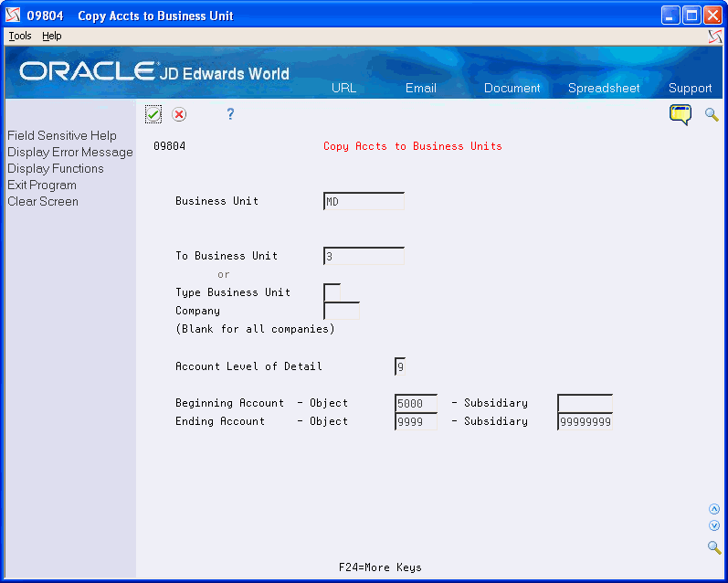Open the Tools menu
Screen dimensions: 728x583
pos(20,36)
